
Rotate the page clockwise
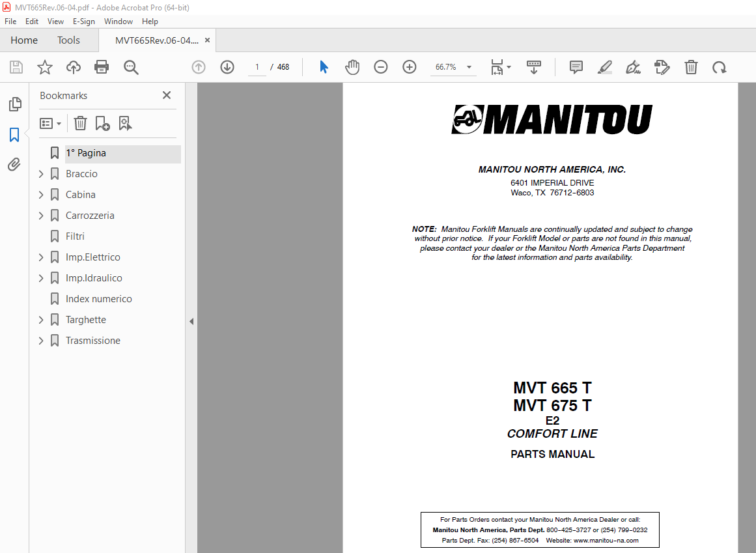coord(720,67)
